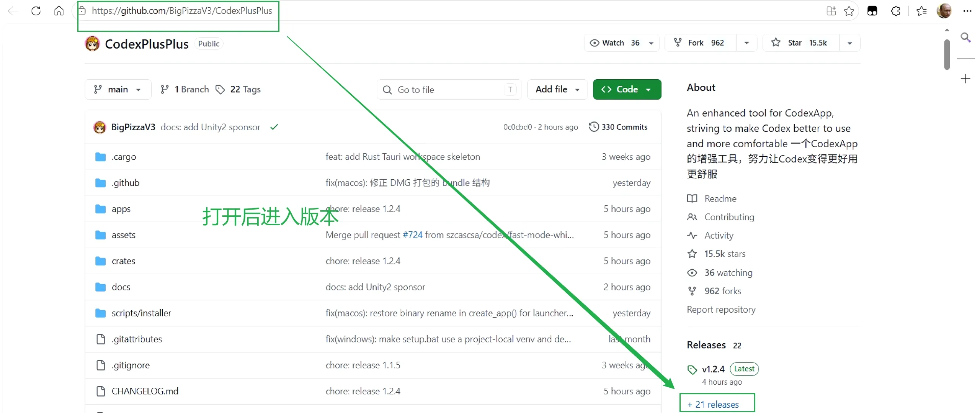Open the 1 Branch link
Viewport: 980px width, 413px height.
click(x=185, y=90)
